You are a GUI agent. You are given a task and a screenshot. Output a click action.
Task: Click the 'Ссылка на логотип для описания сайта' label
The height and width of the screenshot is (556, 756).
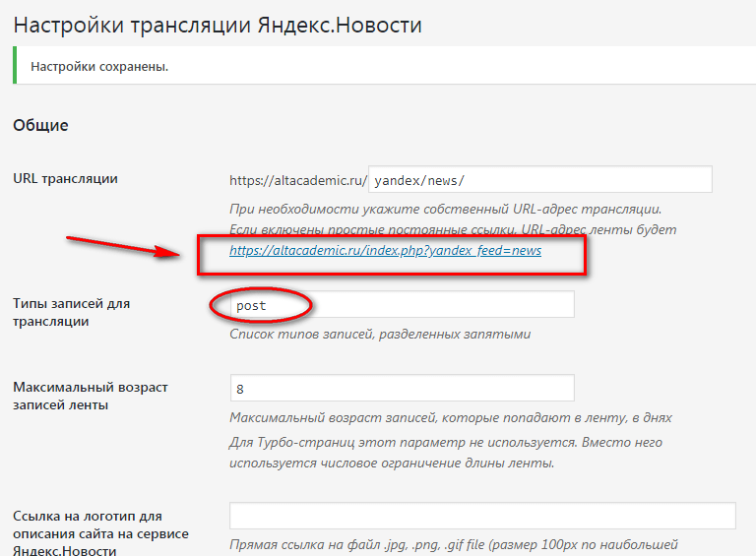(x=100, y=533)
